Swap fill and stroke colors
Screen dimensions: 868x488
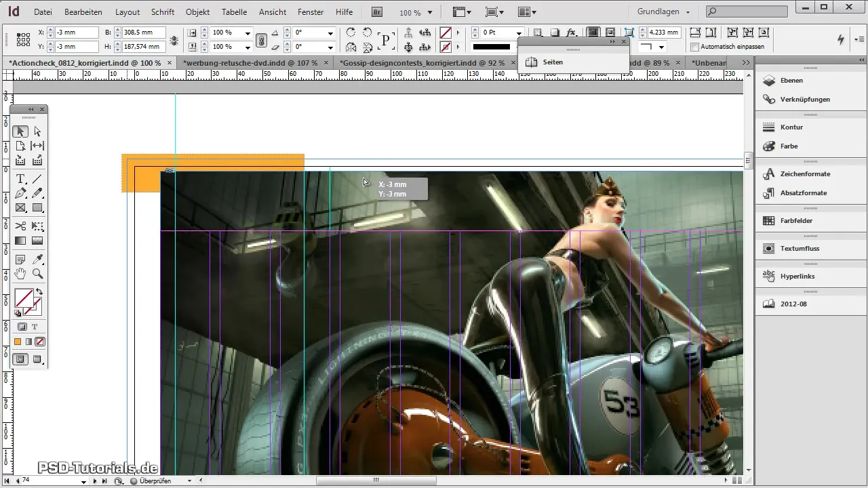[39, 292]
